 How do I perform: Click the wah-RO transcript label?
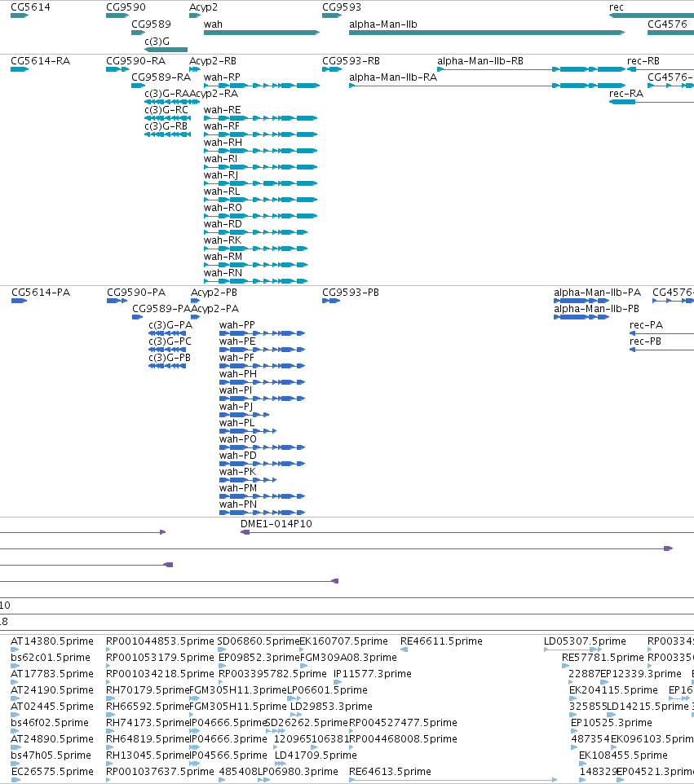click(223, 208)
